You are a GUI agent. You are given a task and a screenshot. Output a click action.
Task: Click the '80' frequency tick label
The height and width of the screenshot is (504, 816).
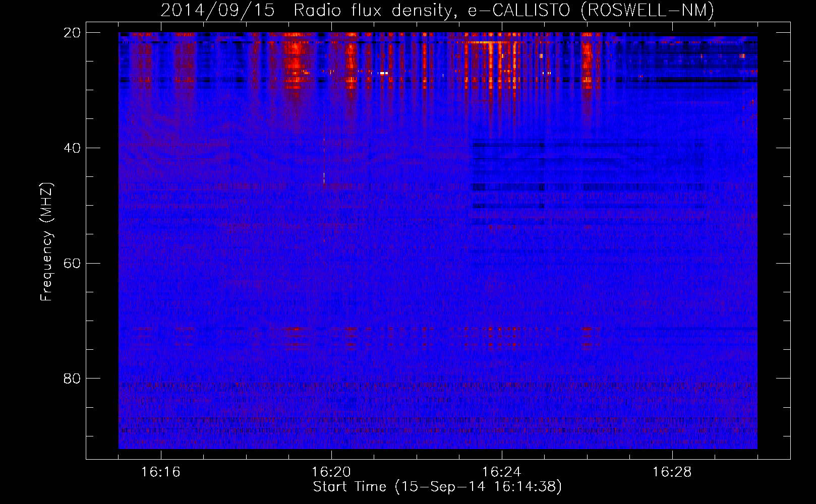coord(72,379)
